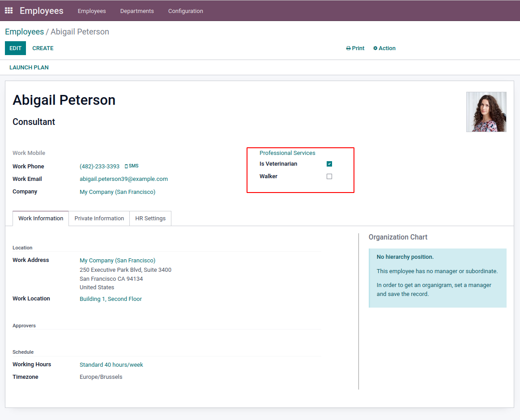Uncheck the Is Veterinarian checkbox
The image size is (520, 420).
329,164
